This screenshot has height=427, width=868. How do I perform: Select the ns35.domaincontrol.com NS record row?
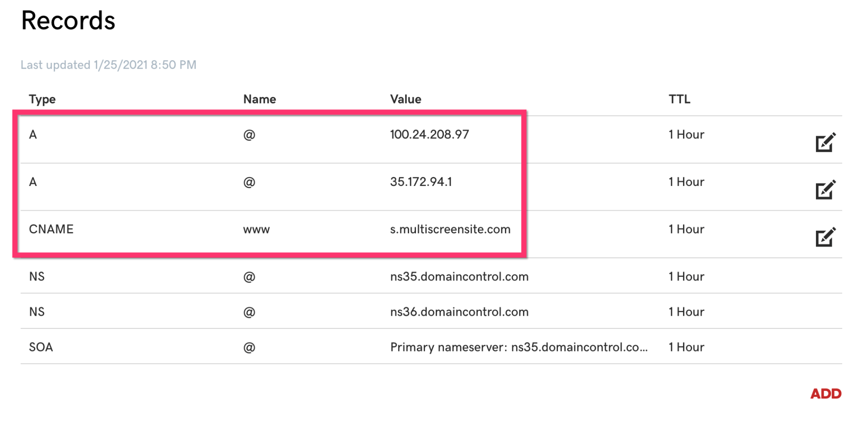pos(459,276)
